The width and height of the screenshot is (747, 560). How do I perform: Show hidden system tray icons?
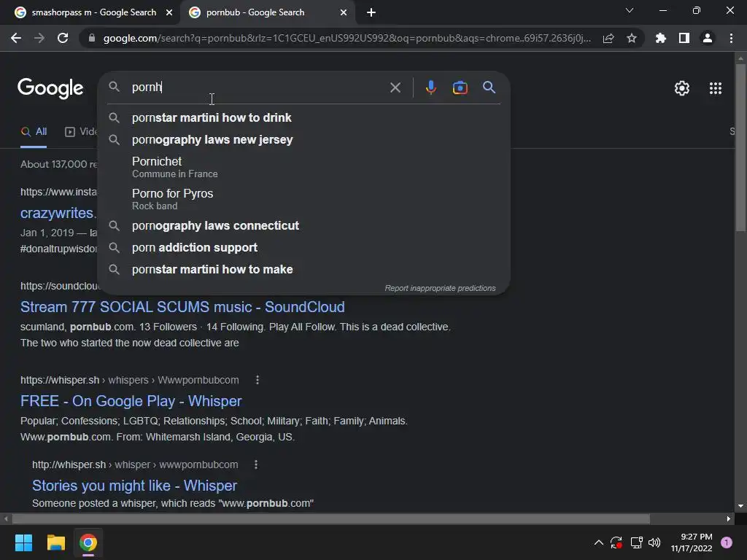point(598,542)
